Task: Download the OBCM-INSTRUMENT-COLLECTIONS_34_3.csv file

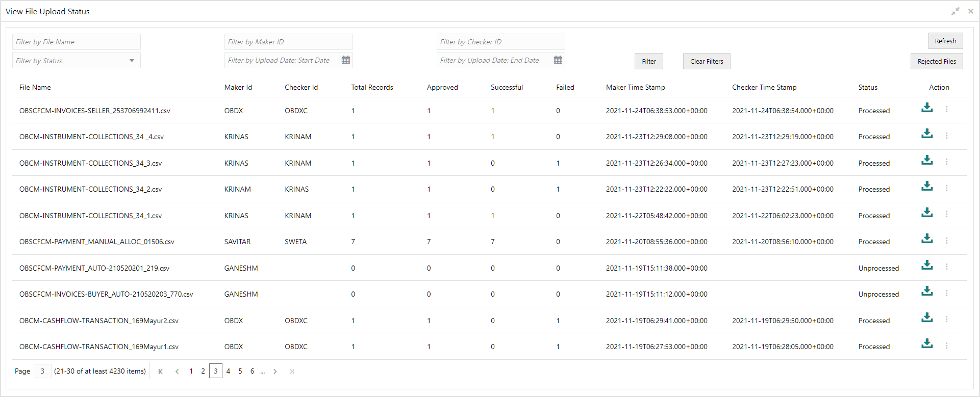Action: click(x=927, y=160)
